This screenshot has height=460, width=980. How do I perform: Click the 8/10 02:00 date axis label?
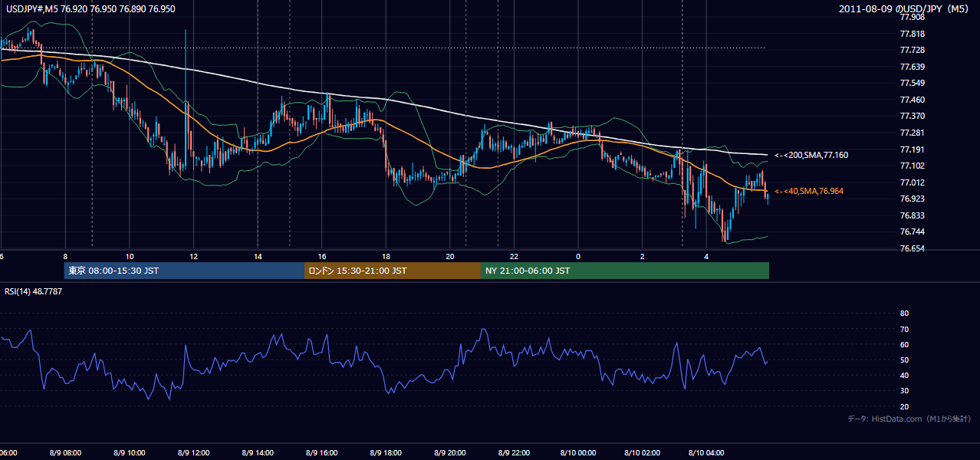pyautogui.click(x=643, y=452)
